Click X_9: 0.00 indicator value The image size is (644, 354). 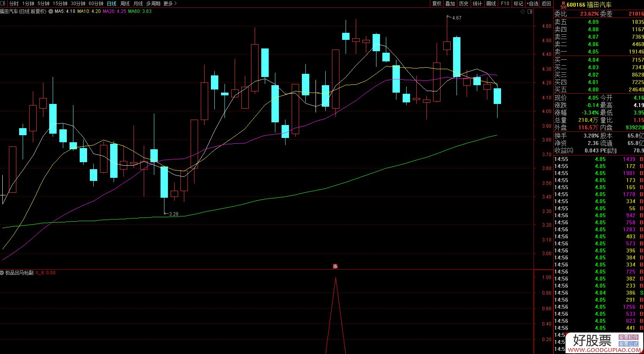tap(45, 273)
